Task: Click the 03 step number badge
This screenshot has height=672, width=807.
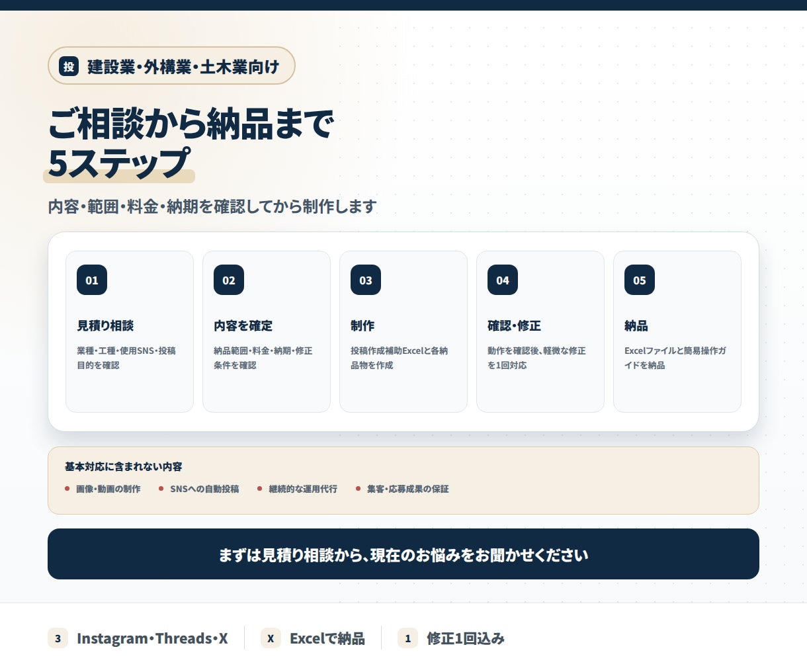Action: tap(366, 280)
